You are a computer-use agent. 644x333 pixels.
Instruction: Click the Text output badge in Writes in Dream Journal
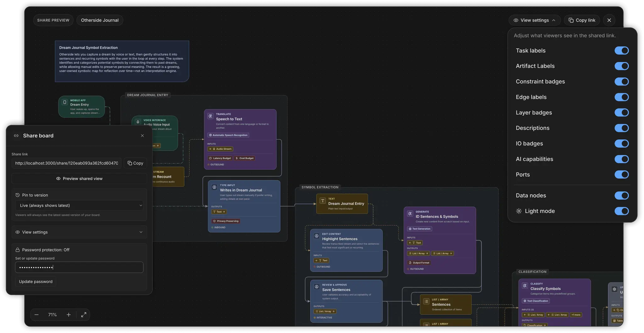point(219,212)
